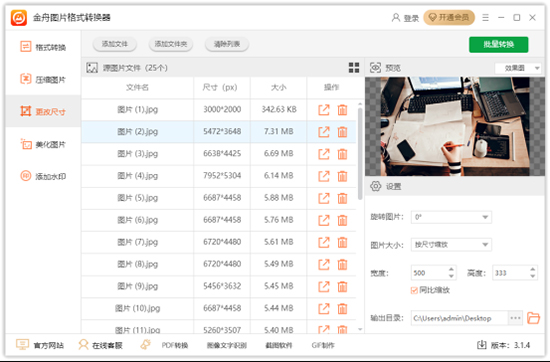
Task: Open the 效果图 preview dropdown
Action: pos(518,68)
